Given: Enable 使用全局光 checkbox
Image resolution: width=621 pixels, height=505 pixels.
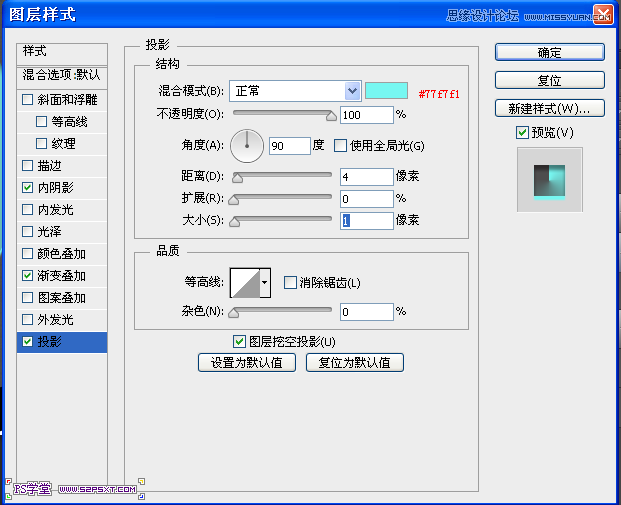Looking at the screenshot, I should pos(340,145).
